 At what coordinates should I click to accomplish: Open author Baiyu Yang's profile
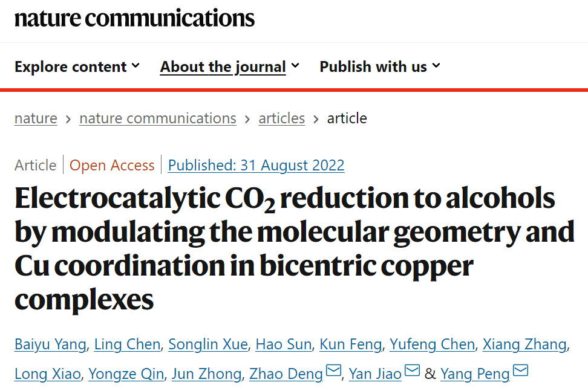(51, 344)
